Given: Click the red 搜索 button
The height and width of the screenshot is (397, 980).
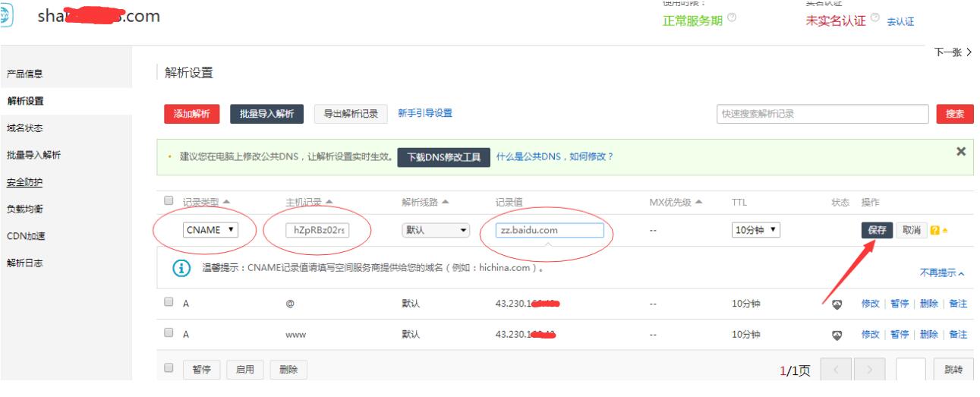Looking at the screenshot, I should pos(955,114).
